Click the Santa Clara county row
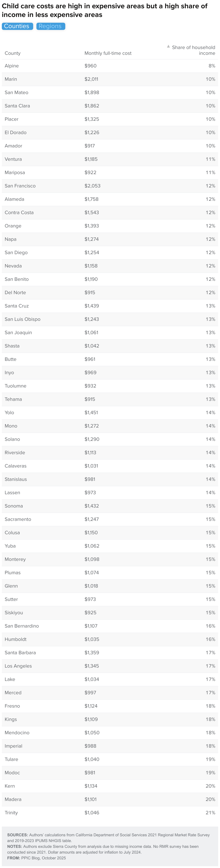The image size is (220, 868). [110, 106]
